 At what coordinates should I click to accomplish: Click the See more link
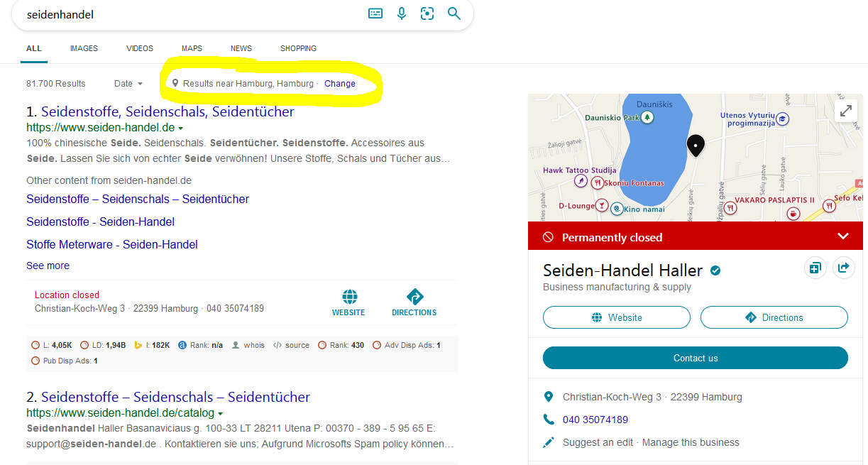pos(48,266)
